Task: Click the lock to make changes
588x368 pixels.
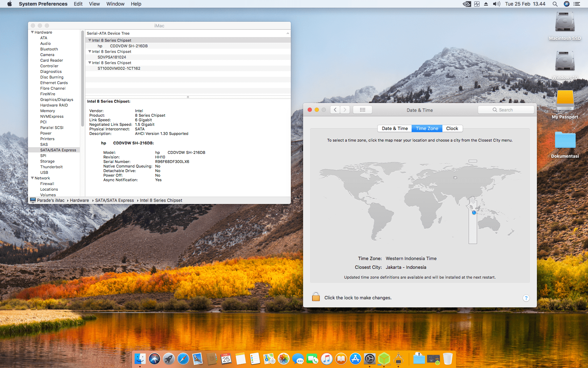Action: 316,297
